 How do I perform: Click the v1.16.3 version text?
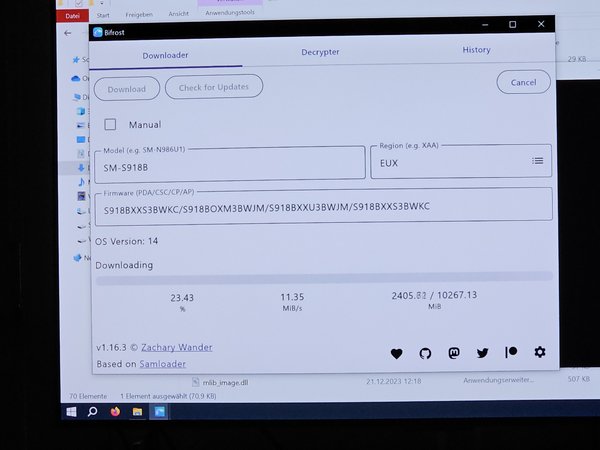111,347
